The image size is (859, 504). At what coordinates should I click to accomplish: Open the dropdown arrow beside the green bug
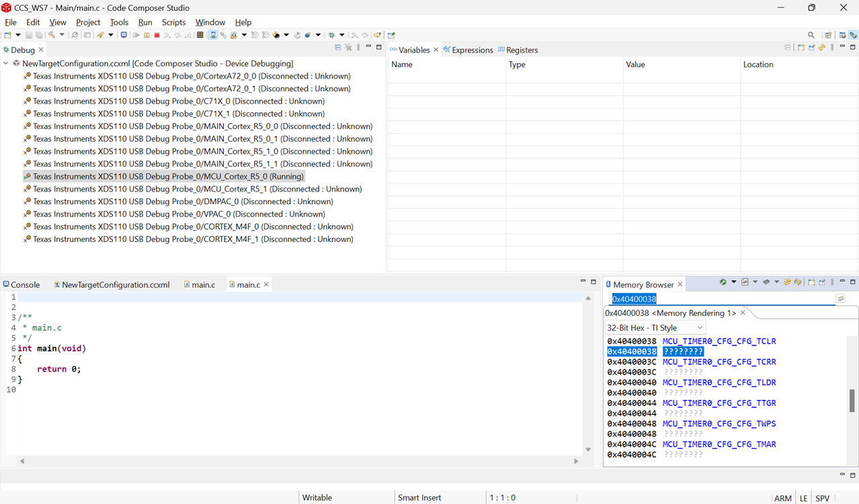click(x=342, y=35)
